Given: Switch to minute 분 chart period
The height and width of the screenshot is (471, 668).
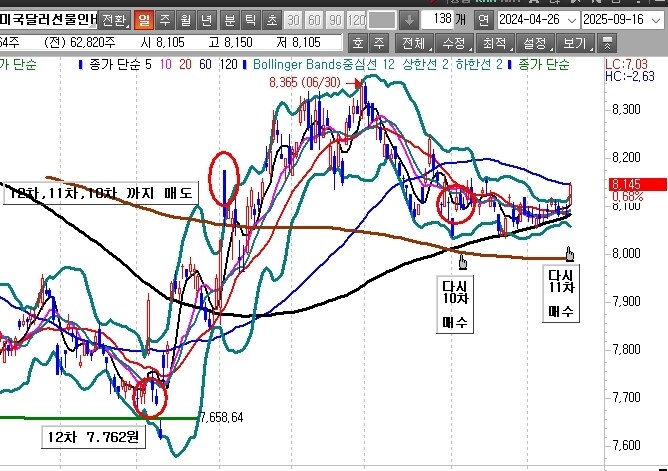Looking at the screenshot, I should coord(230,20).
